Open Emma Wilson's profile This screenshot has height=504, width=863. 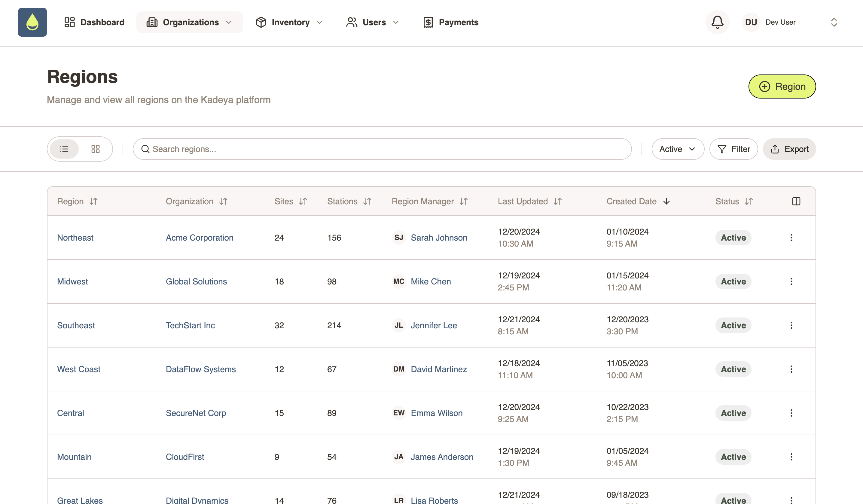437,413
